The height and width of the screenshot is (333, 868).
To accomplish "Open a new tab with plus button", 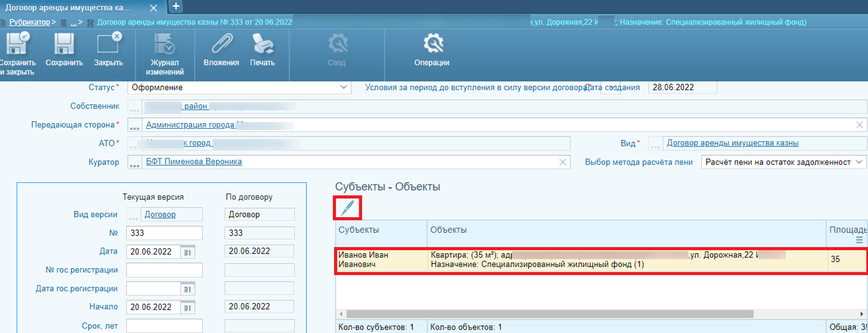I will pos(176,7).
